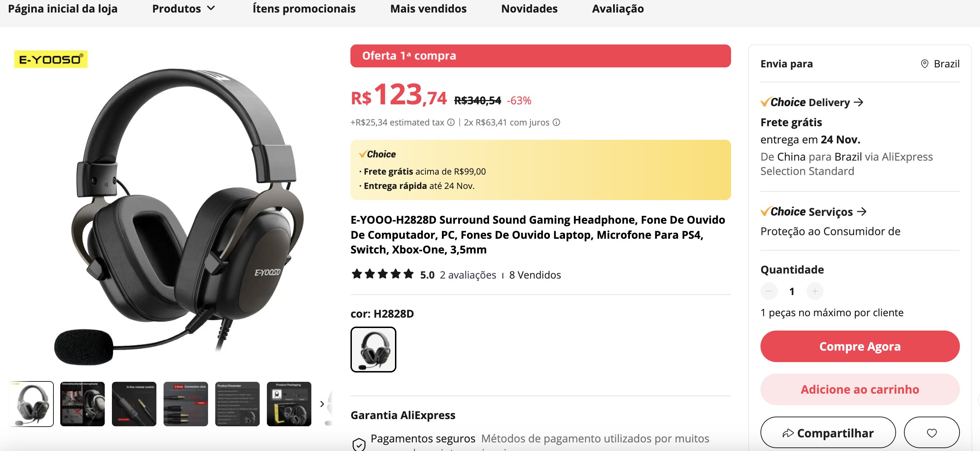Click Adicione ao carrinho button

click(860, 389)
